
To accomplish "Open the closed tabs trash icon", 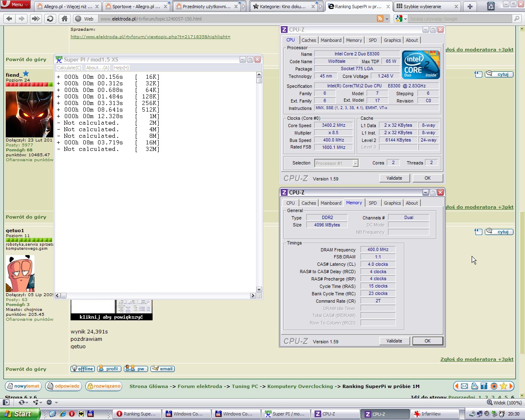I will 491,6.
